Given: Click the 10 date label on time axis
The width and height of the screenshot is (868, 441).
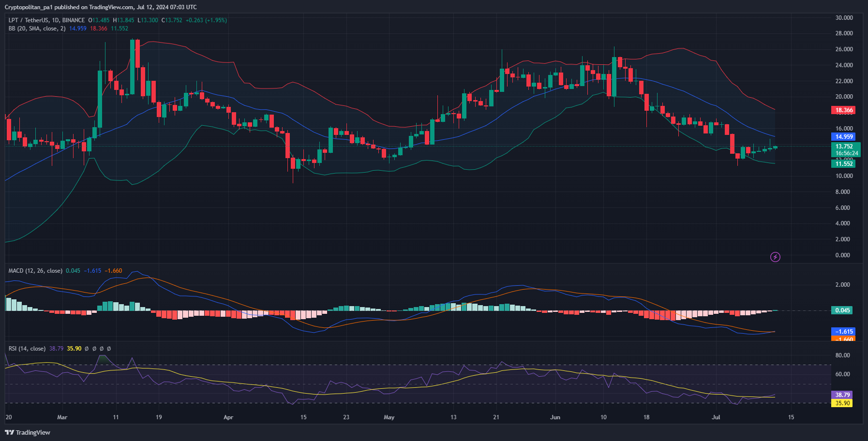Looking at the screenshot, I should pos(603,417).
